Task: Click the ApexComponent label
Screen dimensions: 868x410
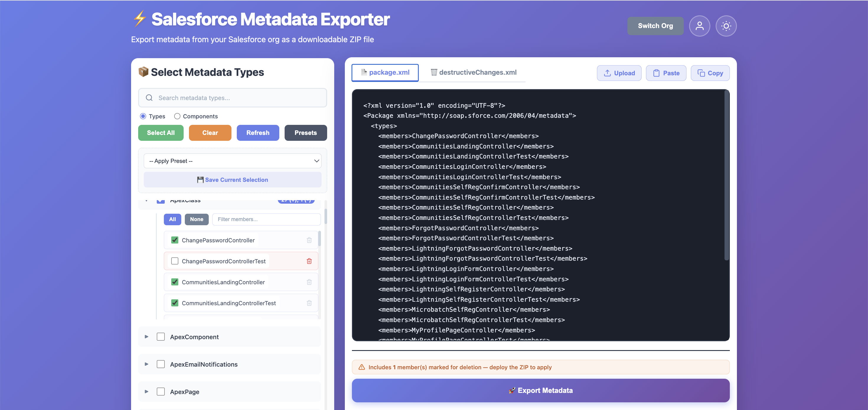Action: pyautogui.click(x=195, y=337)
